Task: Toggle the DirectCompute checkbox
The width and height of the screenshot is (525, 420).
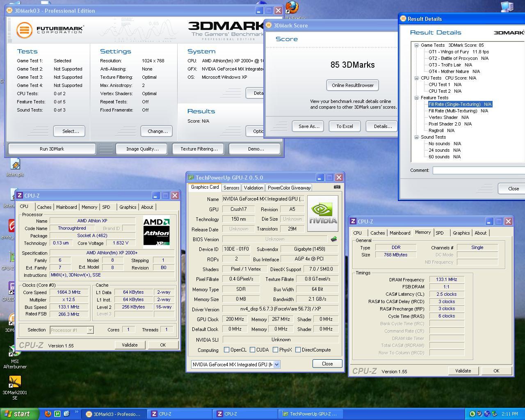Action: (298, 350)
